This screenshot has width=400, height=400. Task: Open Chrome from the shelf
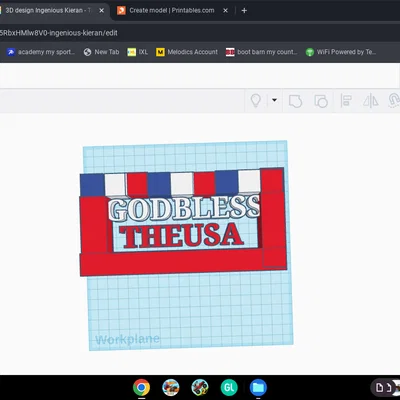(141, 387)
